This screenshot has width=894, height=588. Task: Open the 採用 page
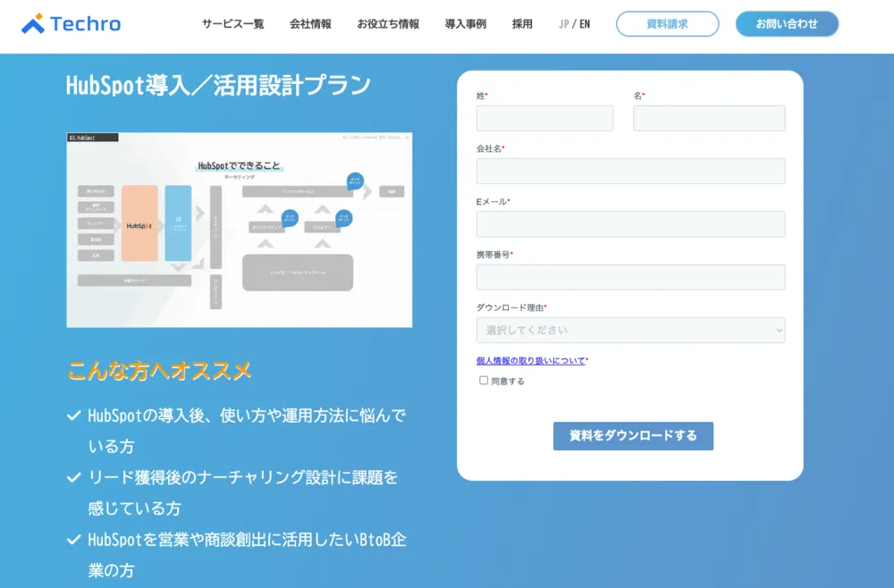pyautogui.click(x=522, y=24)
